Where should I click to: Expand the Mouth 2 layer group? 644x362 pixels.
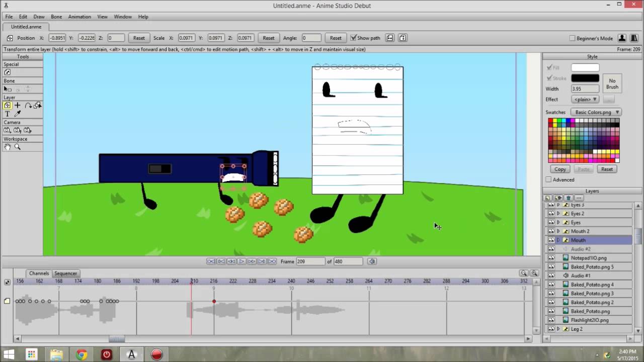click(x=558, y=231)
